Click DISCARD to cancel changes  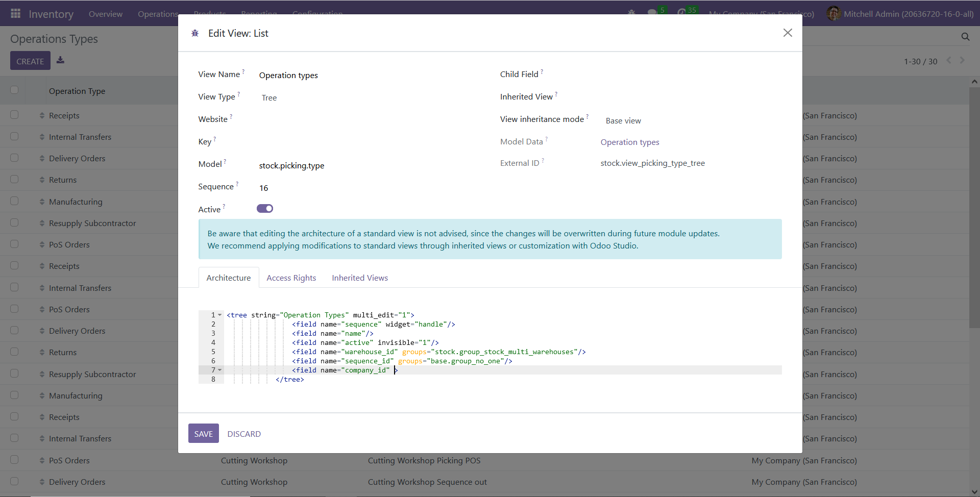coord(243,433)
